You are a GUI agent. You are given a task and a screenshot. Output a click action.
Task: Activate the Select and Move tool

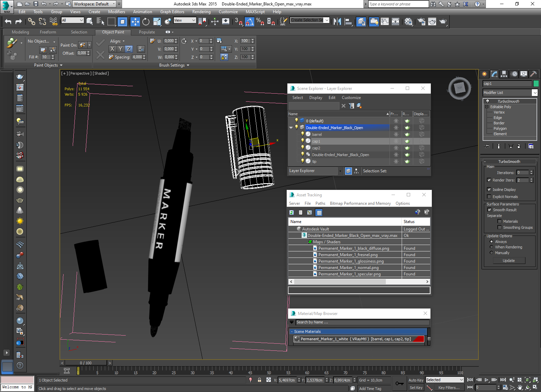pyautogui.click(x=135, y=22)
